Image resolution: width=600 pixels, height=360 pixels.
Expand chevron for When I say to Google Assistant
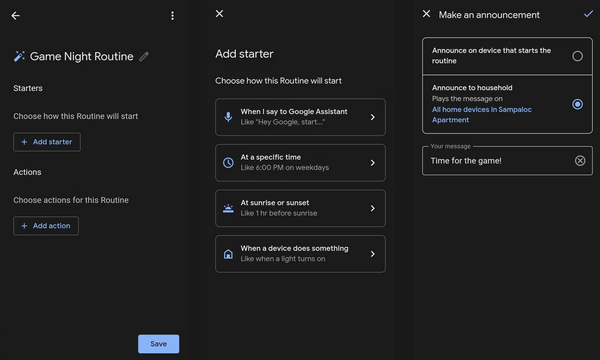(x=373, y=117)
